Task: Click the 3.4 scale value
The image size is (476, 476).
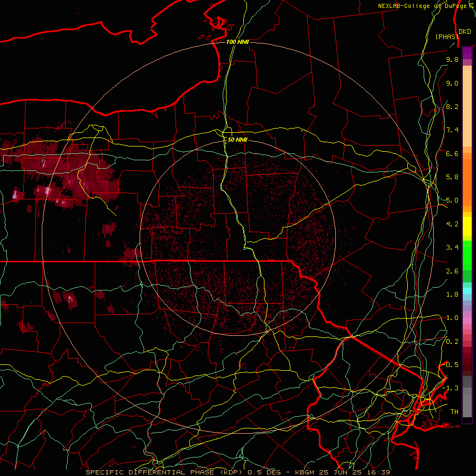Action: tap(452, 248)
